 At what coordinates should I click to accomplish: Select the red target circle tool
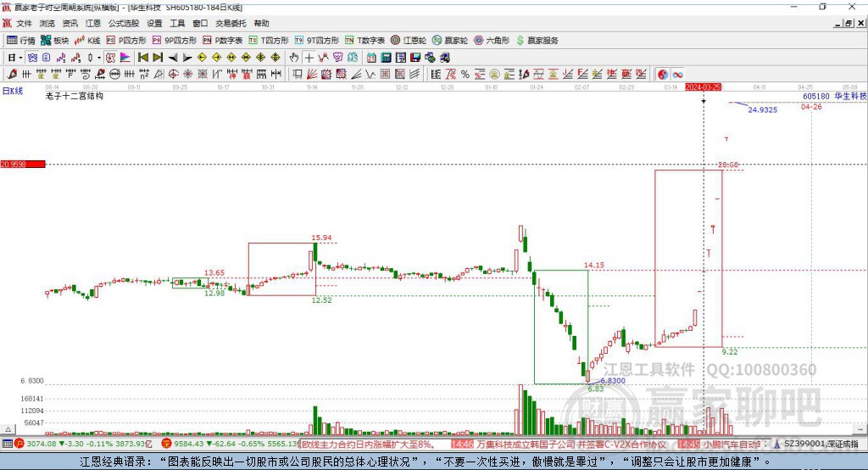[x=173, y=75]
